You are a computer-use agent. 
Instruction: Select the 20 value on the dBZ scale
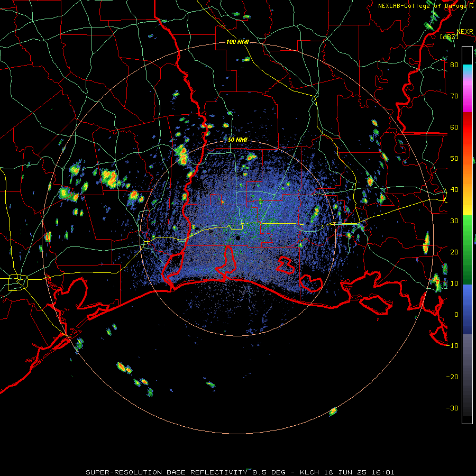pyautogui.click(x=454, y=252)
